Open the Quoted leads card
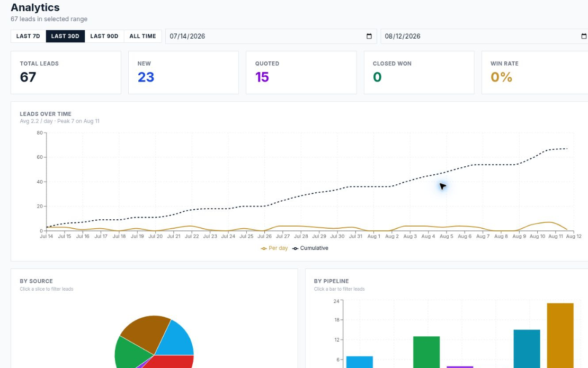Viewport: 588px width, 368px height. pos(301,73)
